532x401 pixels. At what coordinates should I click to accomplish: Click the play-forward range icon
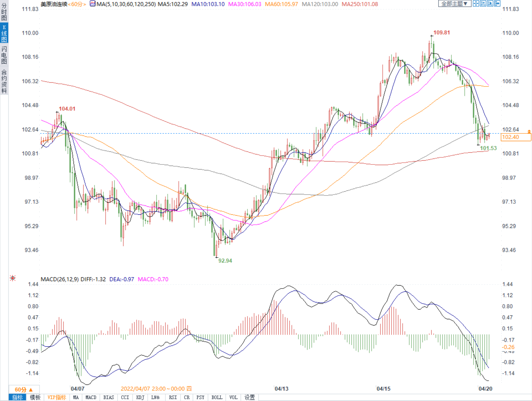490,4
